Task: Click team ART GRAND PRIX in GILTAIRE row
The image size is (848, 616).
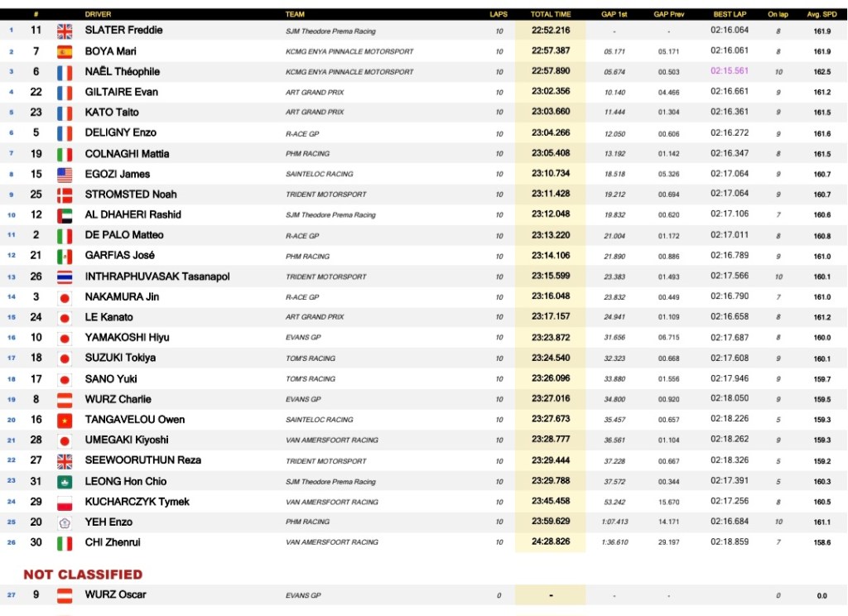Action: pyautogui.click(x=315, y=93)
